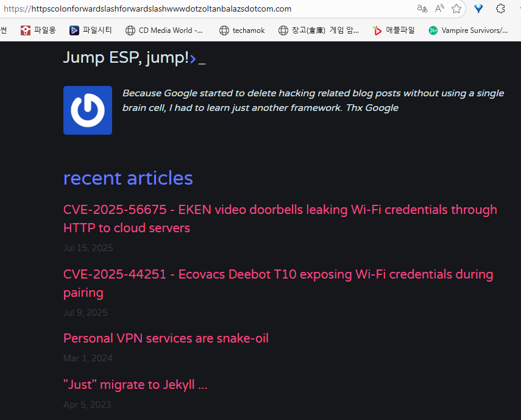Click the blue diamond extension icon
Viewport: 521px width, 420px height.
click(479, 9)
